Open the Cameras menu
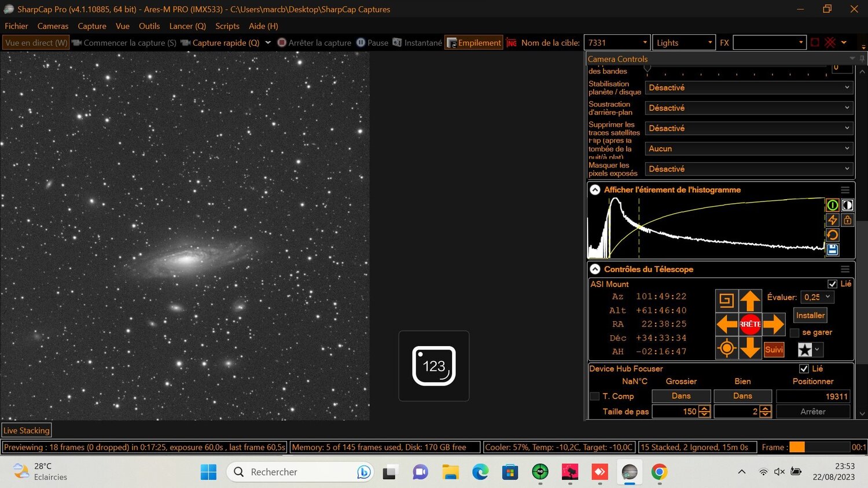The height and width of the screenshot is (488, 868). tap(53, 26)
